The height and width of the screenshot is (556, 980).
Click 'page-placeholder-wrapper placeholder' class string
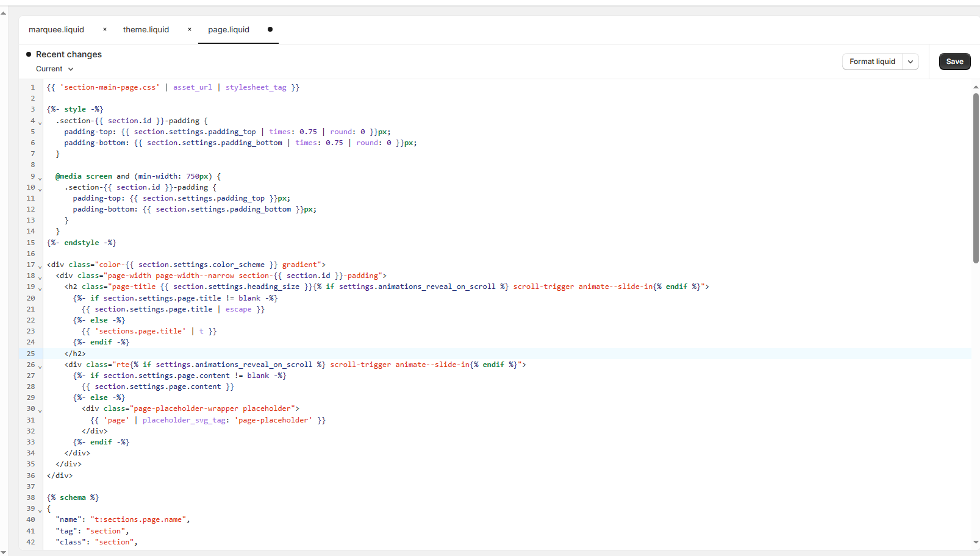click(x=212, y=408)
